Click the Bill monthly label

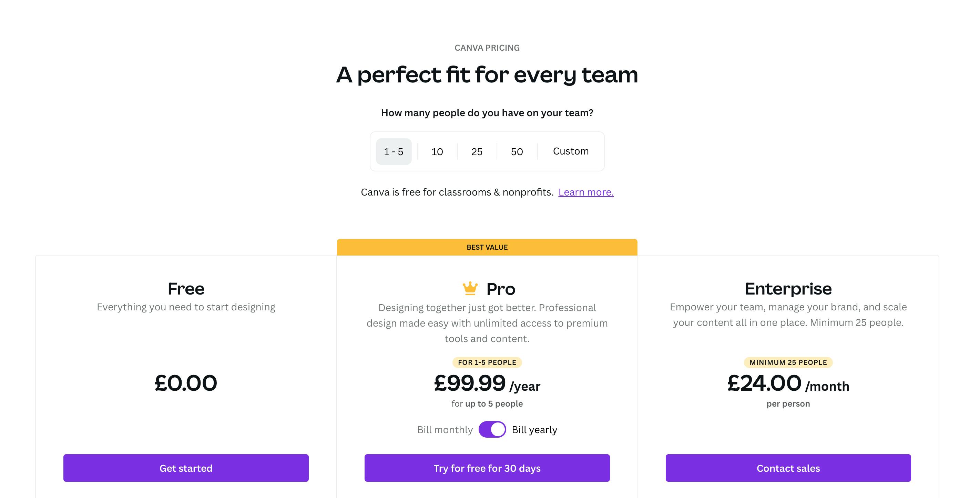pos(445,430)
